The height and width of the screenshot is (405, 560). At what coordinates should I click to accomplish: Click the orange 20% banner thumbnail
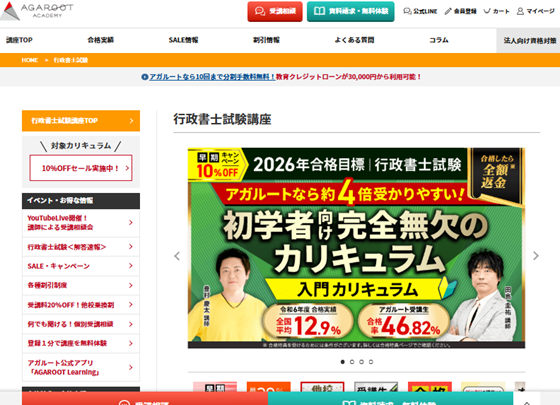269,386
